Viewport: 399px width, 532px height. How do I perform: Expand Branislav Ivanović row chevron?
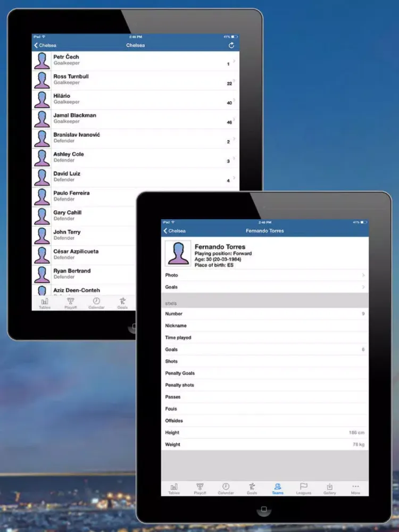(x=234, y=139)
